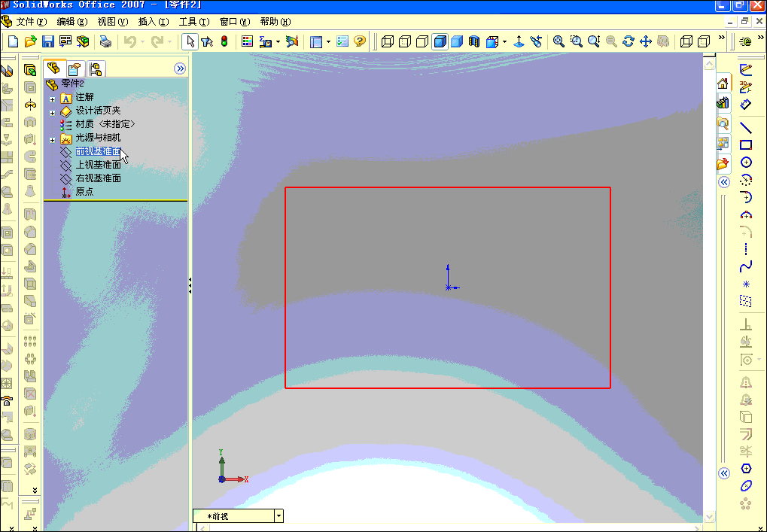Select 前视基准面 front plane in tree

(98, 151)
